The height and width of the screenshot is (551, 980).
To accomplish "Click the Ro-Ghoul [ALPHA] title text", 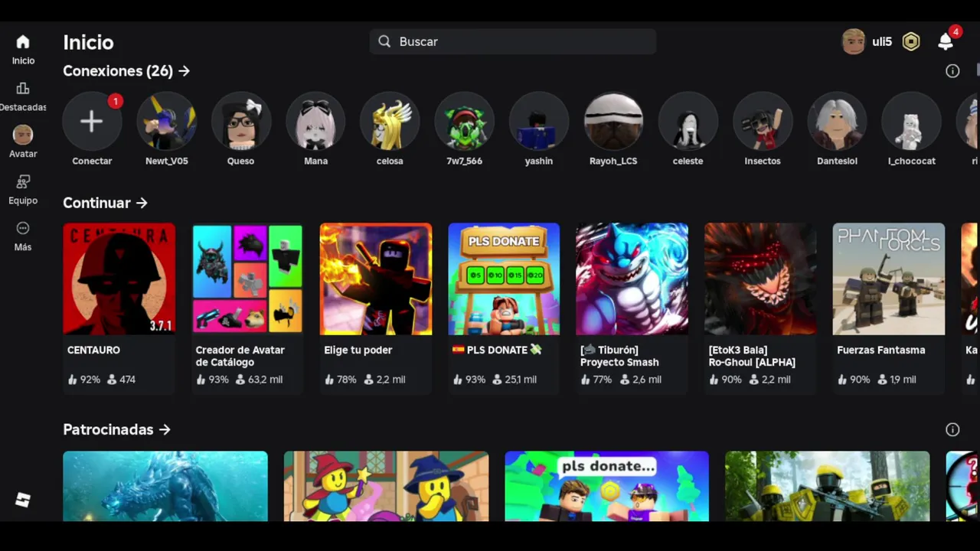I will pos(752,356).
